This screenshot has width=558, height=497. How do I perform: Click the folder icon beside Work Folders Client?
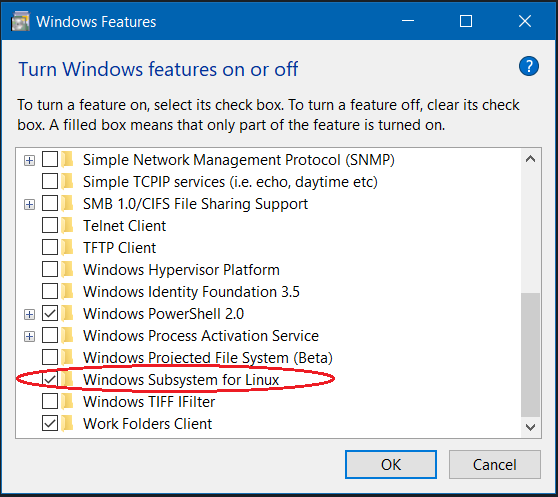pyautogui.click(x=67, y=423)
